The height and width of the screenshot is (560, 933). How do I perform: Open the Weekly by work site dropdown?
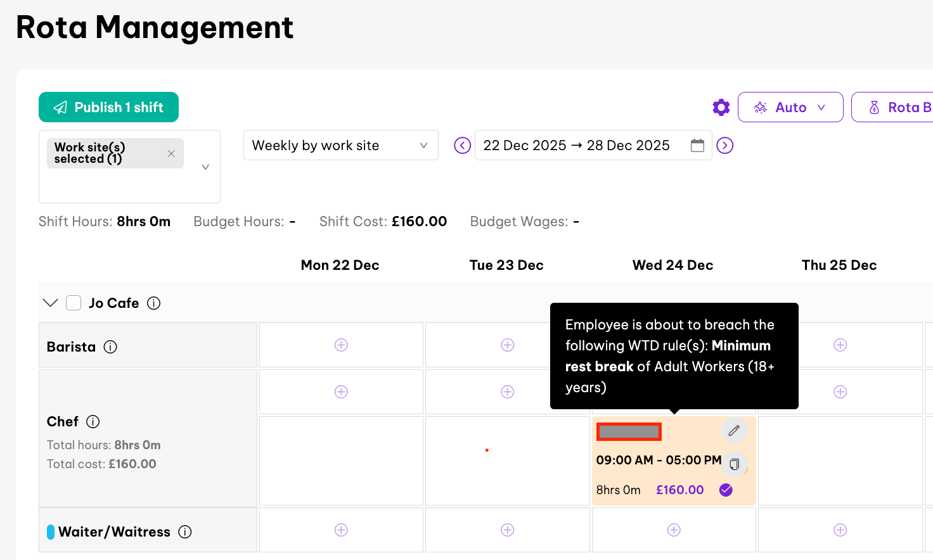coord(340,146)
